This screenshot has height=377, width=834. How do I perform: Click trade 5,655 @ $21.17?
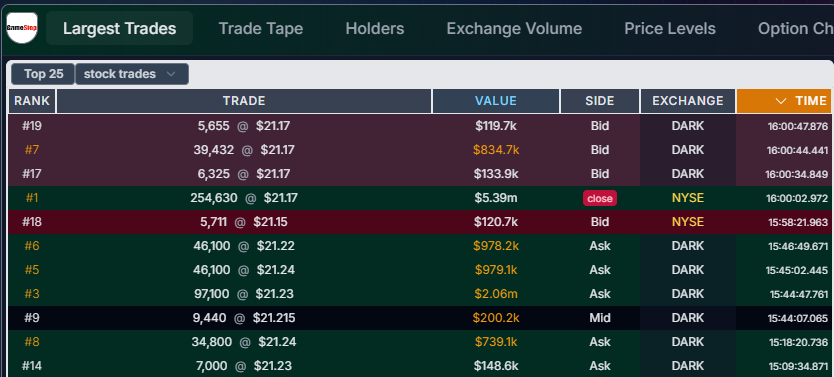[x=244, y=126]
